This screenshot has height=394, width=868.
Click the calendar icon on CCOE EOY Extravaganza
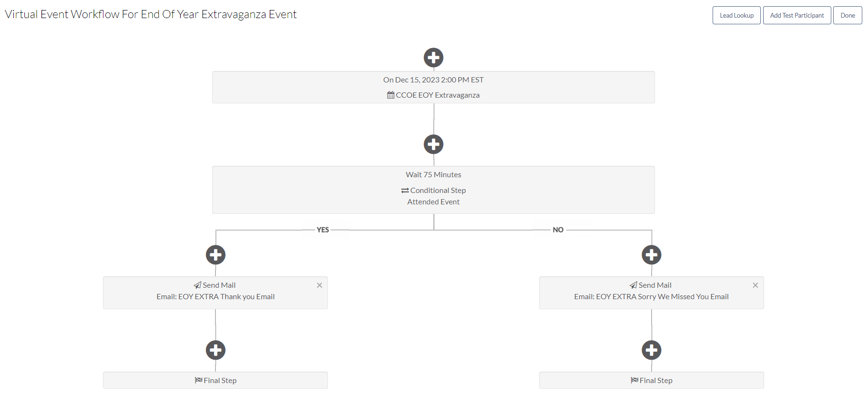click(391, 94)
